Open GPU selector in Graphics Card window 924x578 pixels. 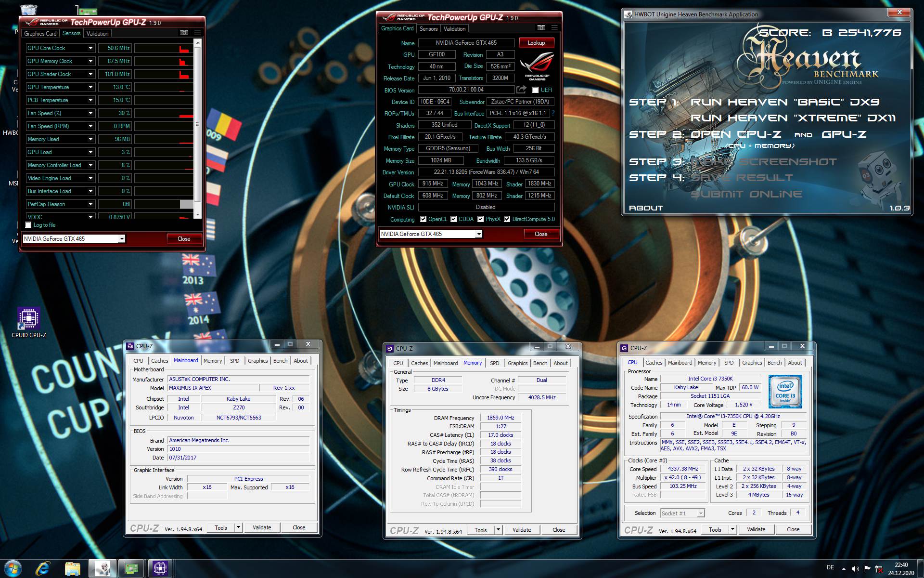coord(431,234)
